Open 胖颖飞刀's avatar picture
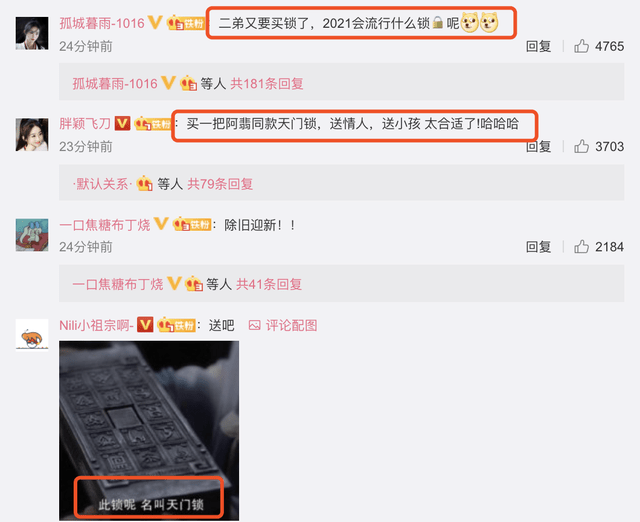 (x=32, y=135)
